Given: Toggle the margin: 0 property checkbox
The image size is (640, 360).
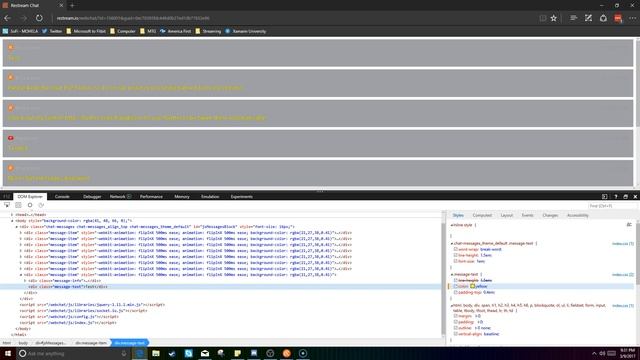Looking at the screenshot, I should point(456,316).
